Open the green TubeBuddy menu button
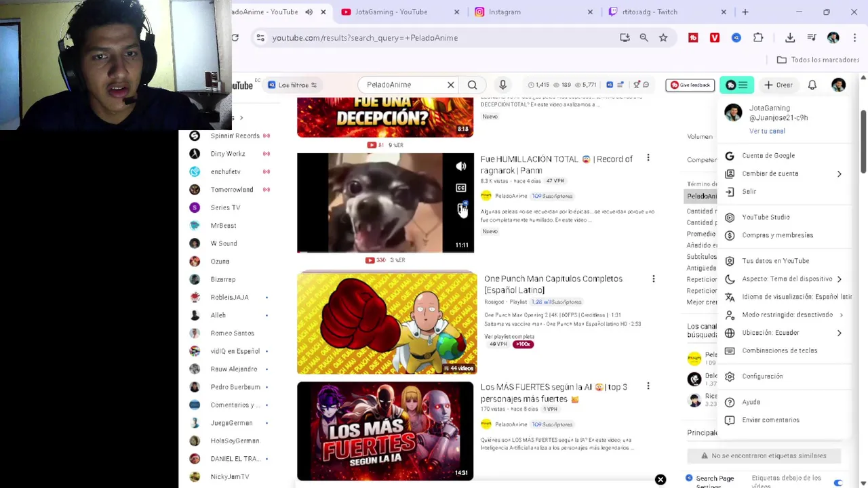Image resolution: width=868 pixels, height=488 pixels. (x=736, y=85)
